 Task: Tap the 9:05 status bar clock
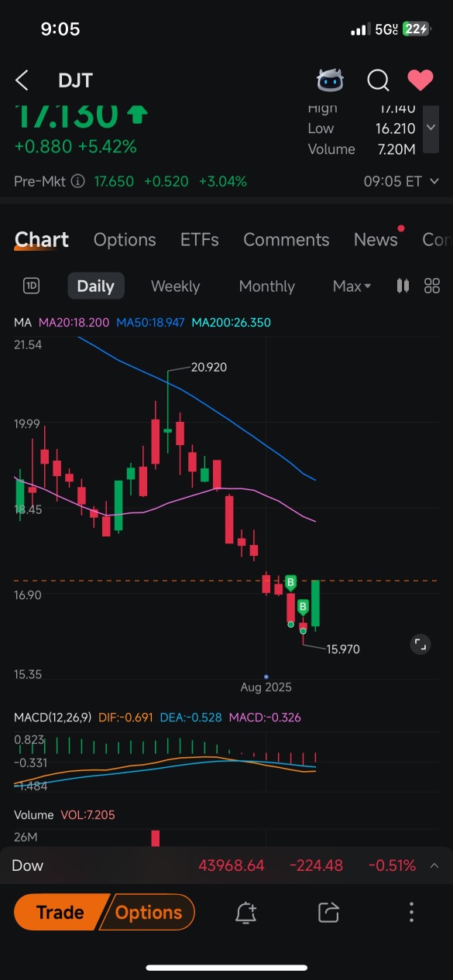[60, 29]
